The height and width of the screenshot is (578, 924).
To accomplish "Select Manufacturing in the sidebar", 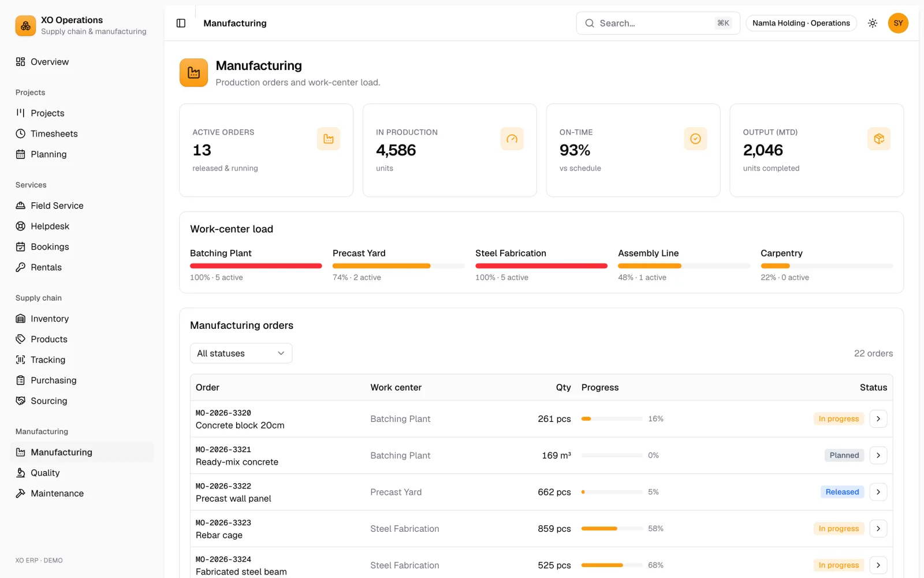I will (x=82, y=452).
